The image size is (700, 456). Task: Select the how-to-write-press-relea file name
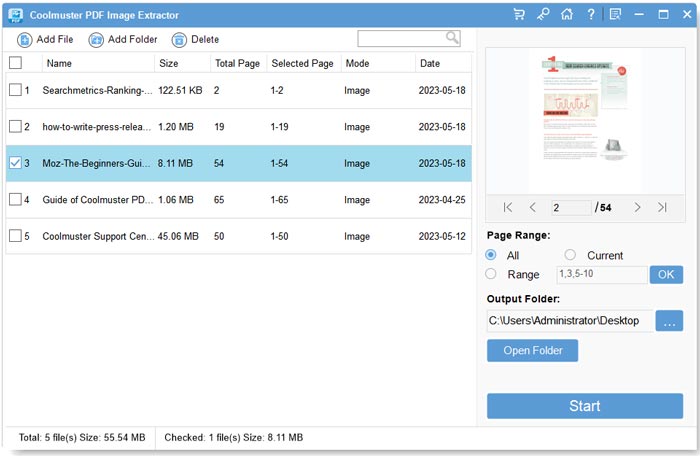97,127
